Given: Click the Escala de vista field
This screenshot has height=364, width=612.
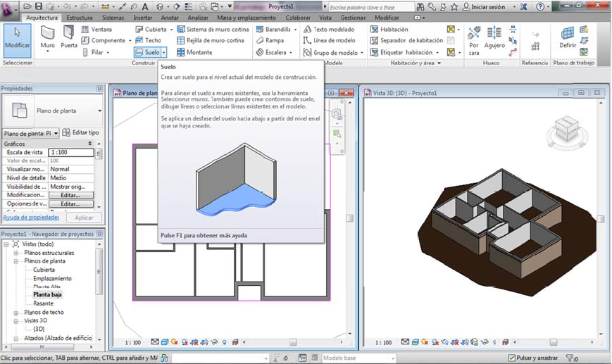Looking at the screenshot, I should pyautogui.click(x=71, y=152).
